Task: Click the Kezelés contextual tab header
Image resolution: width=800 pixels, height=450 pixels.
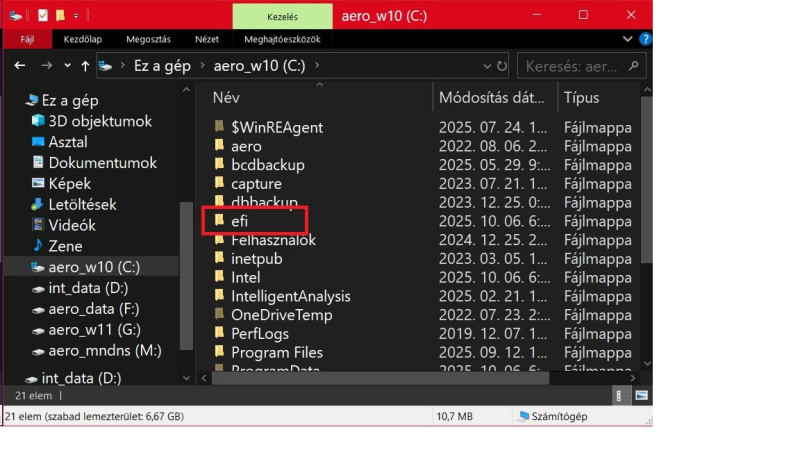Action: (x=282, y=17)
